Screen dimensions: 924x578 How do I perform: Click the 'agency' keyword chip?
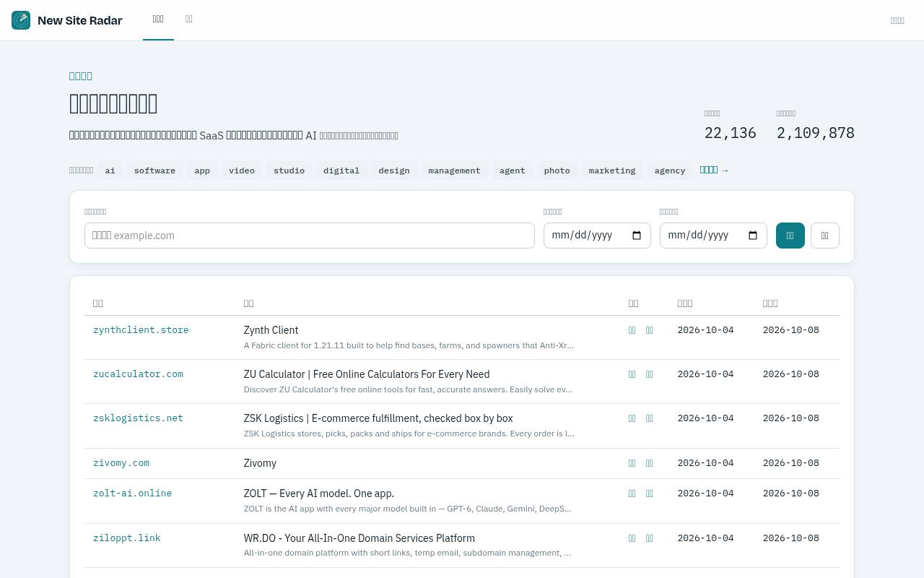(x=670, y=171)
